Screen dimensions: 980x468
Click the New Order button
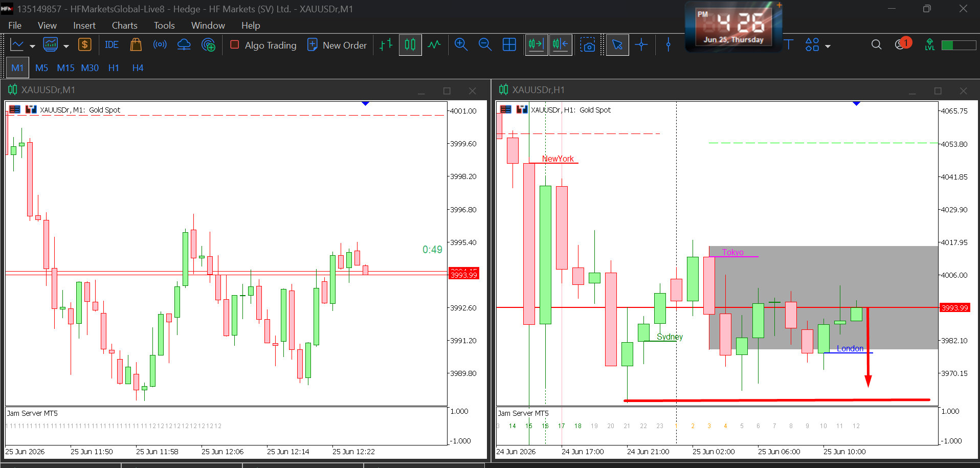pyautogui.click(x=337, y=45)
